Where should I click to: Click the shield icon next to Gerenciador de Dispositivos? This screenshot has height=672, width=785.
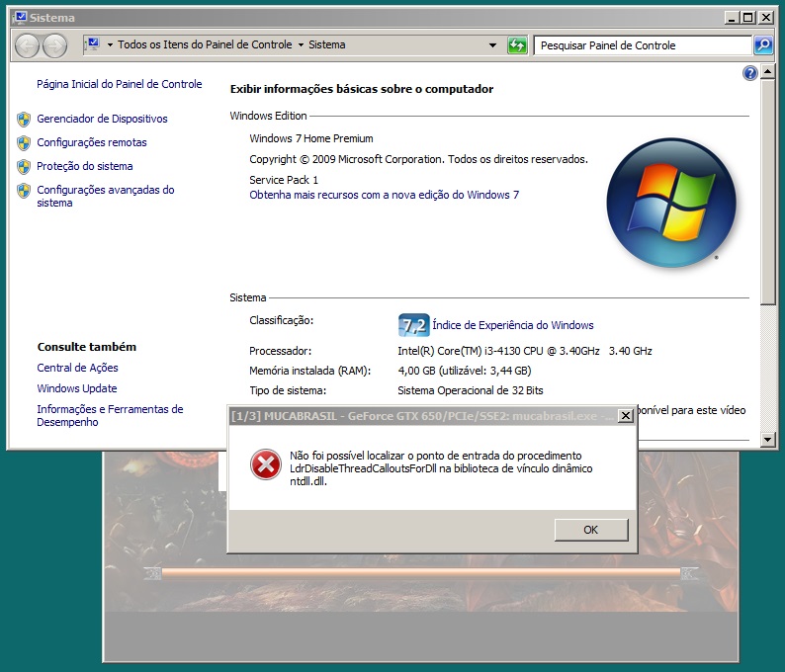(x=24, y=120)
